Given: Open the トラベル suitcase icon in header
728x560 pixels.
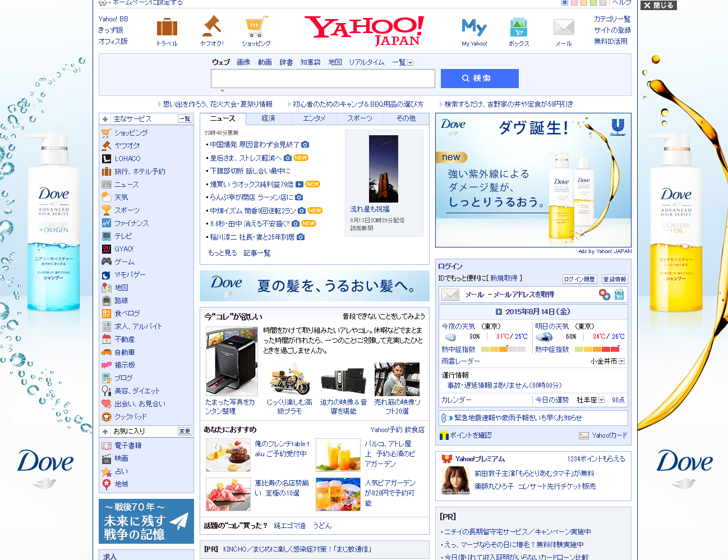Looking at the screenshot, I should (167, 27).
